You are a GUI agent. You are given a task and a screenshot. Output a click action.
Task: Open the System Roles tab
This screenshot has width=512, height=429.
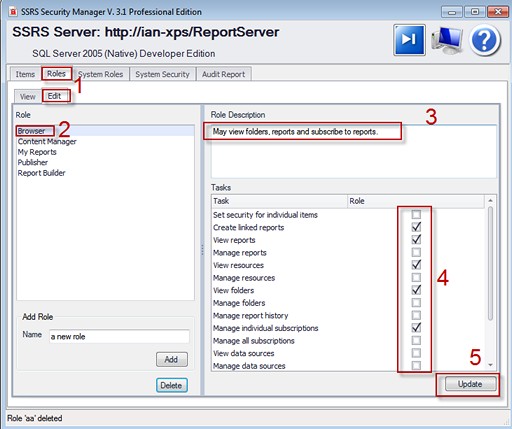pos(100,74)
